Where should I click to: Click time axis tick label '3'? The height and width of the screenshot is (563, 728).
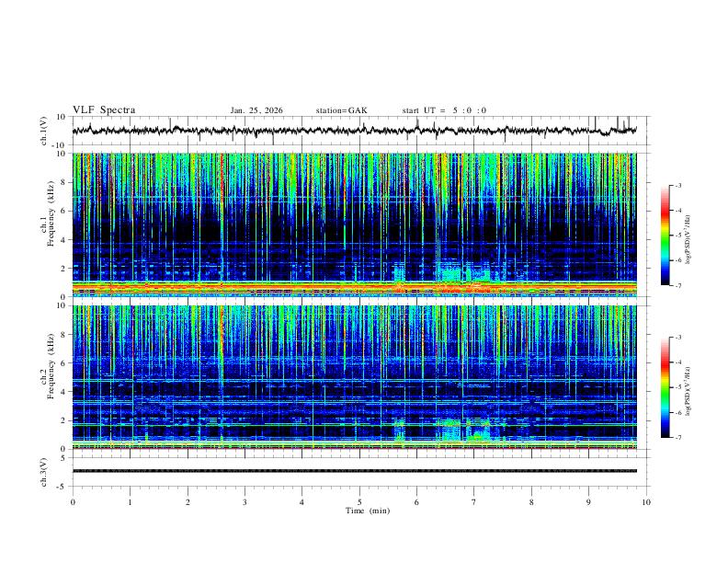click(x=245, y=502)
